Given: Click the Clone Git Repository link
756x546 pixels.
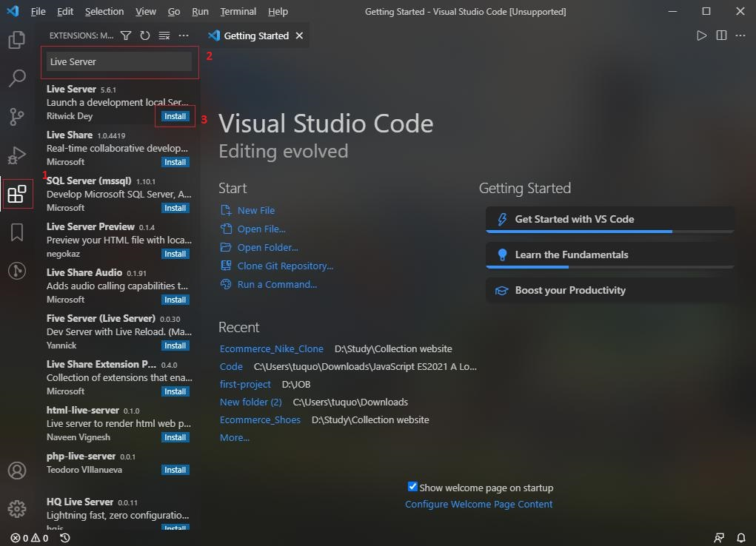Looking at the screenshot, I should tap(285, 266).
